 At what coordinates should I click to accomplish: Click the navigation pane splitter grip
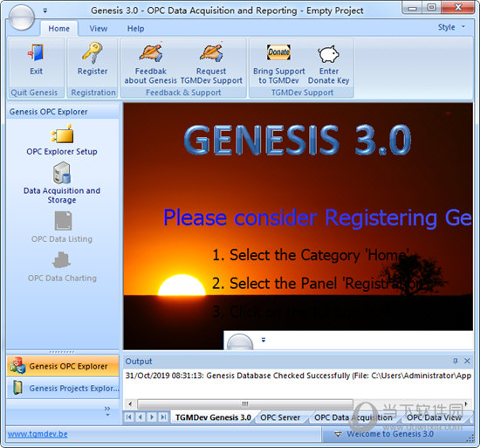point(63,352)
